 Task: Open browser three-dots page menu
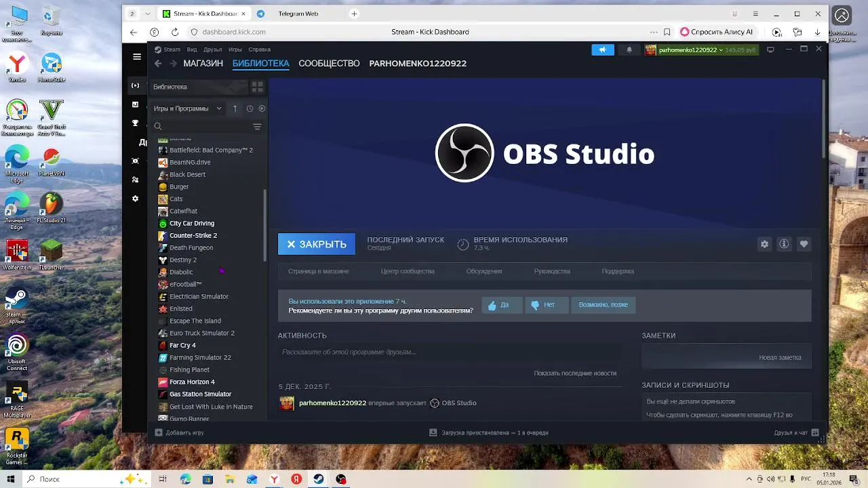click(654, 32)
